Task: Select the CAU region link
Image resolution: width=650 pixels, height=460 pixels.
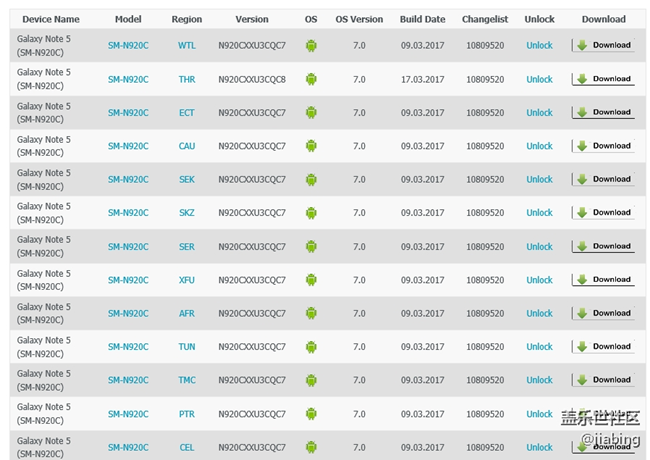Action: click(187, 146)
